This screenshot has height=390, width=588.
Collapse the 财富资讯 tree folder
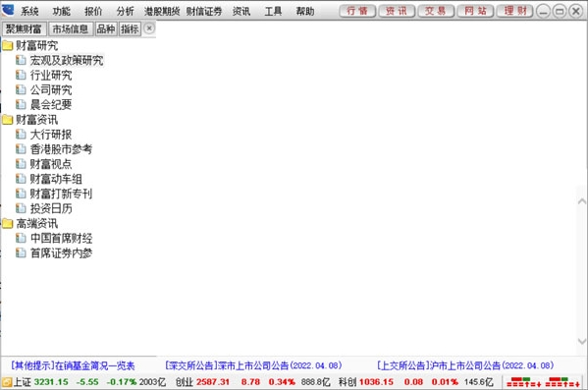point(36,120)
